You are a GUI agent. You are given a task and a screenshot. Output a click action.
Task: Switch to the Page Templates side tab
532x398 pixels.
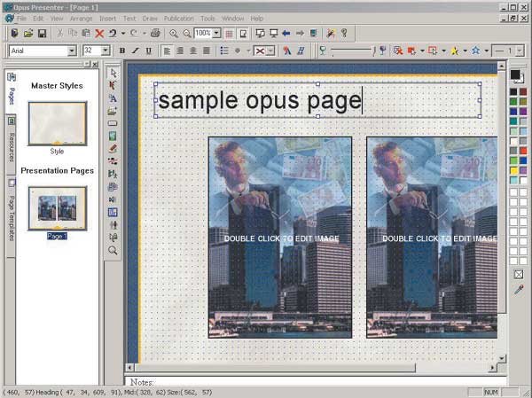12,215
